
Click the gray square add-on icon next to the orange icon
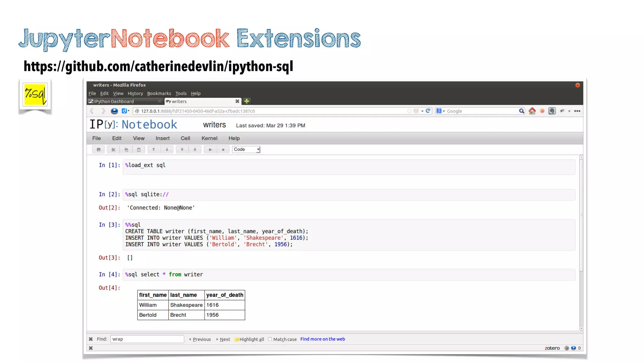point(552,111)
